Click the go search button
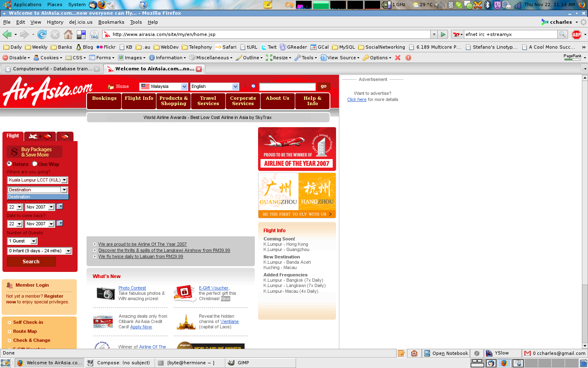 (x=323, y=86)
